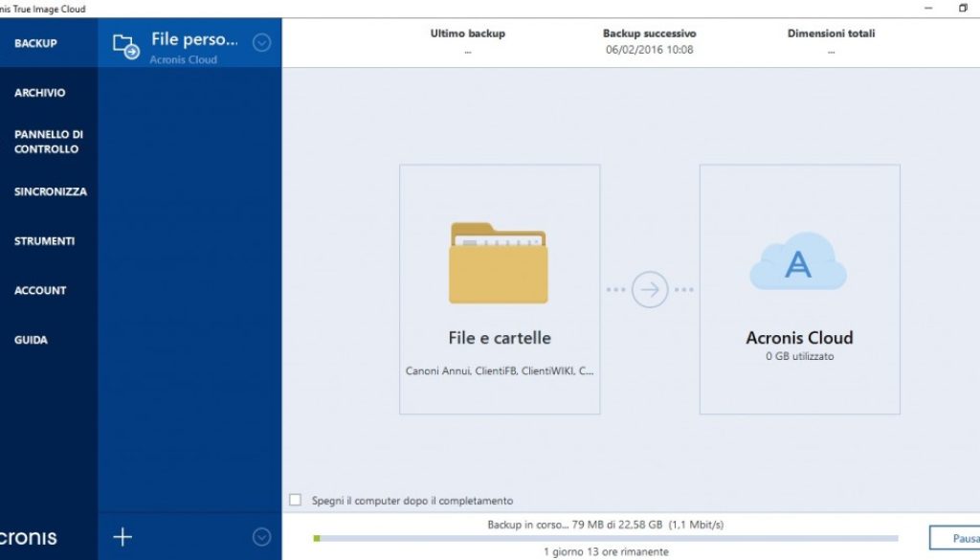The width and height of the screenshot is (980, 560).
Task: Click the Acronis logo in bottom-left corner
Action: (x=29, y=537)
